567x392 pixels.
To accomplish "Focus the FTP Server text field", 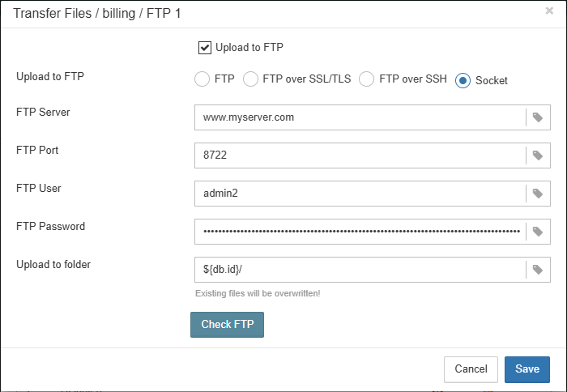I will (x=360, y=117).
